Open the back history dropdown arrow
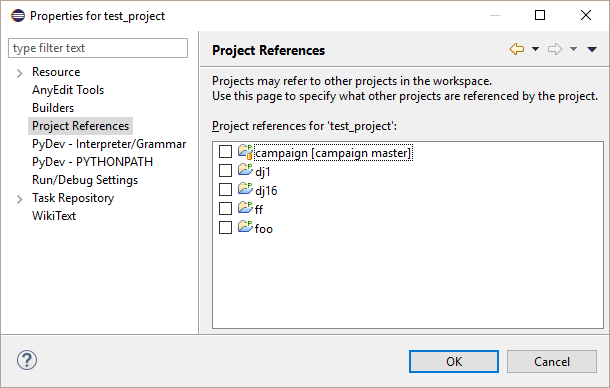The height and width of the screenshot is (388, 610). (x=535, y=49)
